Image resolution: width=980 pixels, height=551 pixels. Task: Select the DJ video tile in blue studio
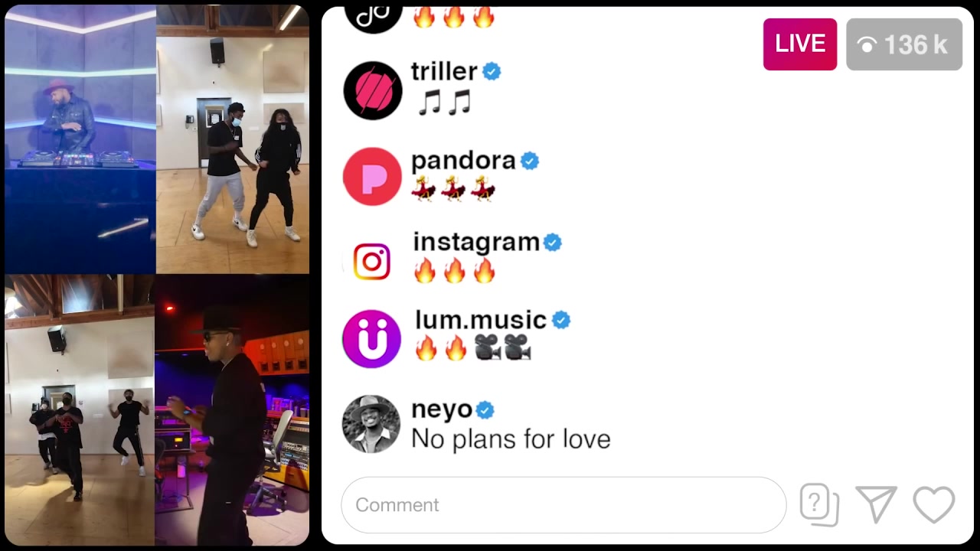coord(80,139)
